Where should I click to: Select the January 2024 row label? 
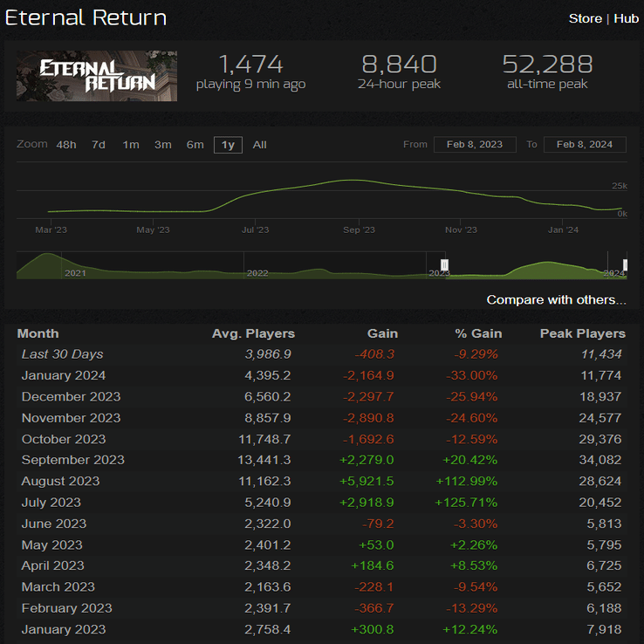coord(64,375)
